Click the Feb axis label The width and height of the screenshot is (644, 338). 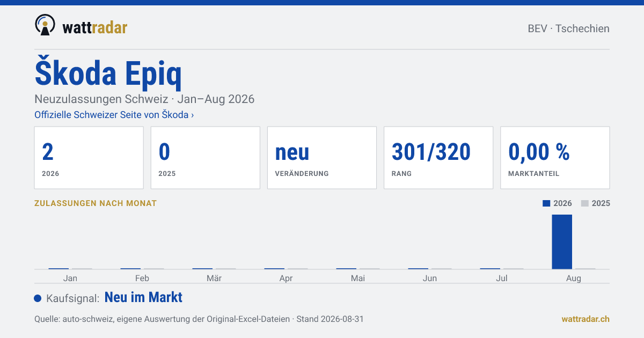click(x=142, y=278)
